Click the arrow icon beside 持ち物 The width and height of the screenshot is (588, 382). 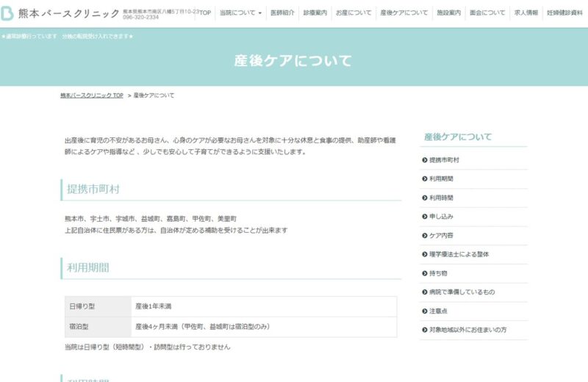tap(425, 274)
